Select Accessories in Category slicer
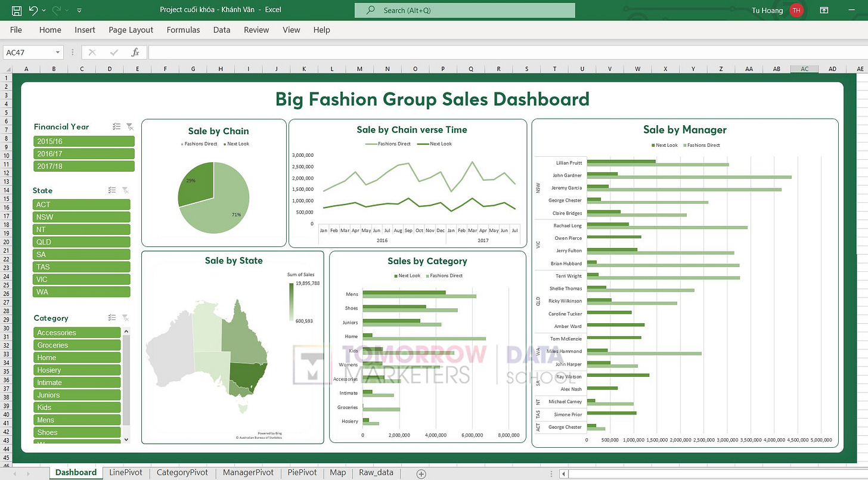Screen dimensions: 868x480 pos(77,333)
